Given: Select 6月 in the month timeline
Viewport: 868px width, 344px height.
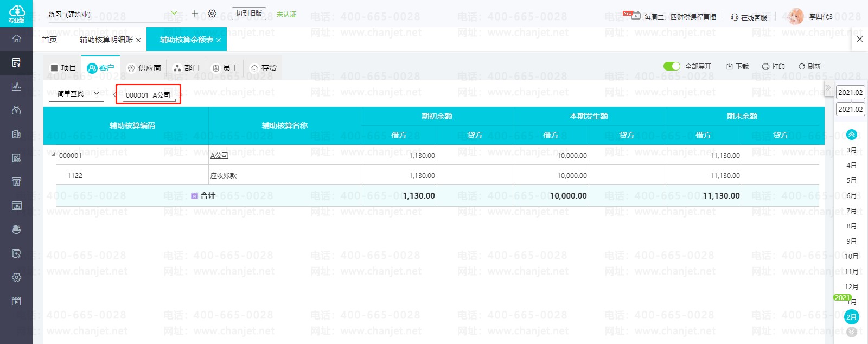Looking at the screenshot, I should pyautogui.click(x=851, y=195).
